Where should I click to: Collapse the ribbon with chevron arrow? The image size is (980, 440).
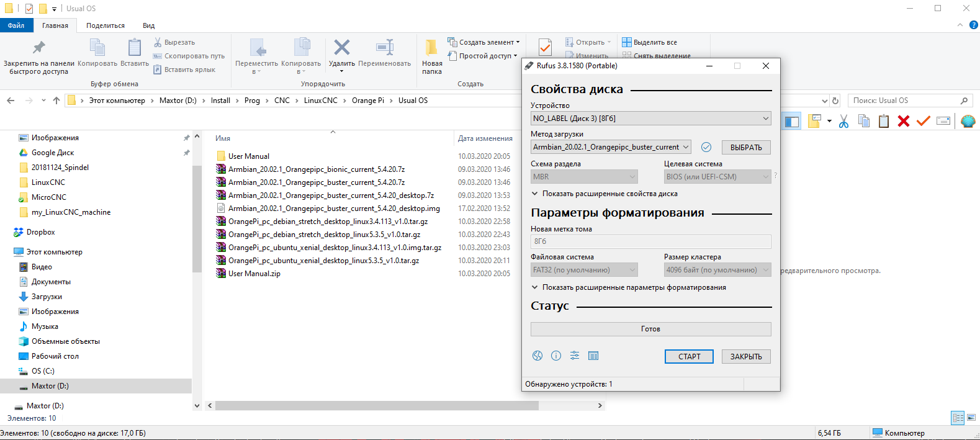pyautogui.click(x=960, y=25)
